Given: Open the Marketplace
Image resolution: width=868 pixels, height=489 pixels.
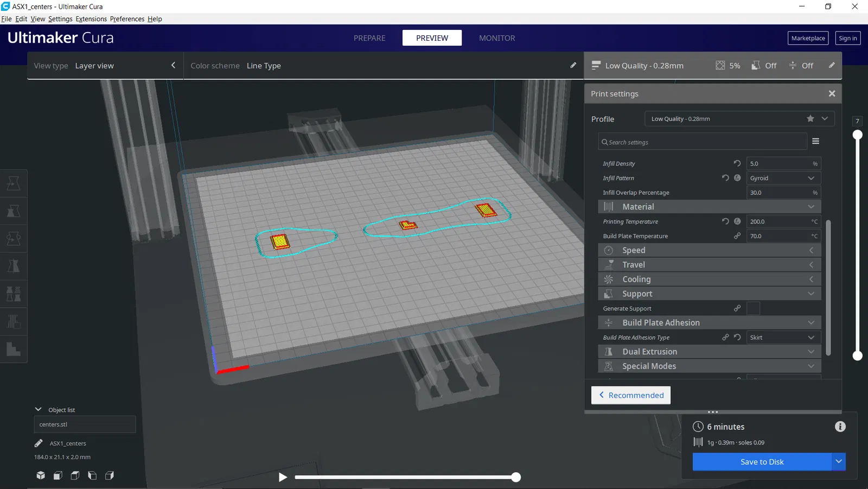Looking at the screenshot, I should point(808,38).
